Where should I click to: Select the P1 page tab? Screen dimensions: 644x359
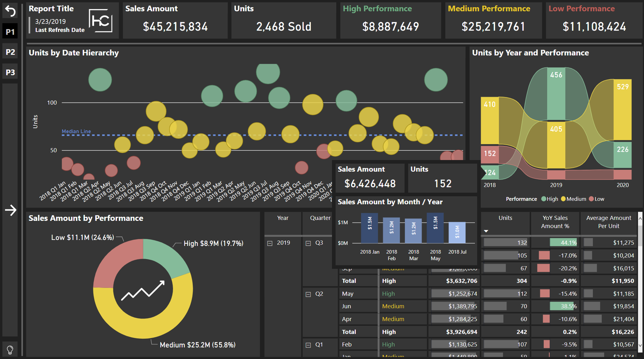[x=9, y=32]
